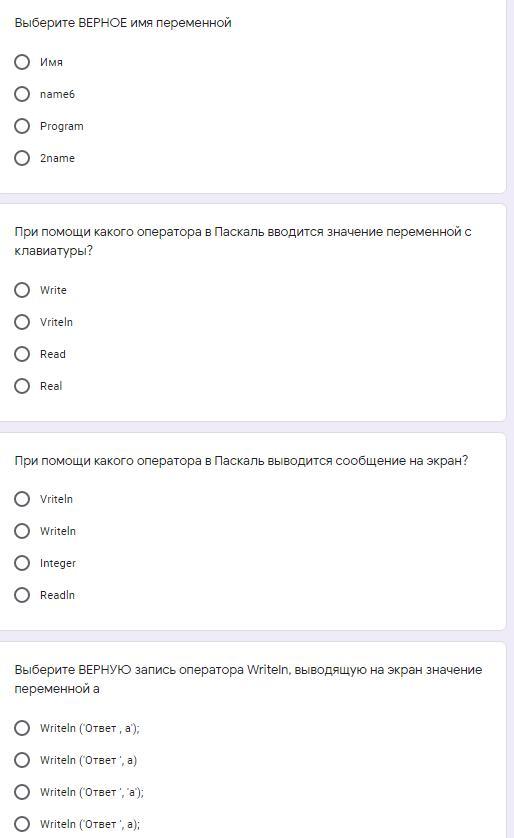Pick Writeln ('Ответ ', 'a'); option
The image size is (514, 838).
(x=22, y=792)
